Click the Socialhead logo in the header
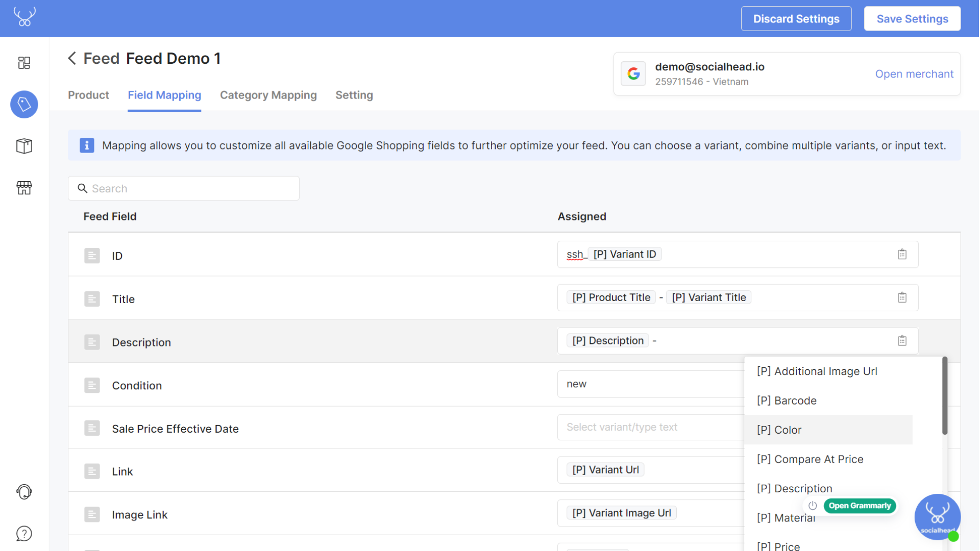Viewport: 980px width, 551px height. tap(24, 17)
